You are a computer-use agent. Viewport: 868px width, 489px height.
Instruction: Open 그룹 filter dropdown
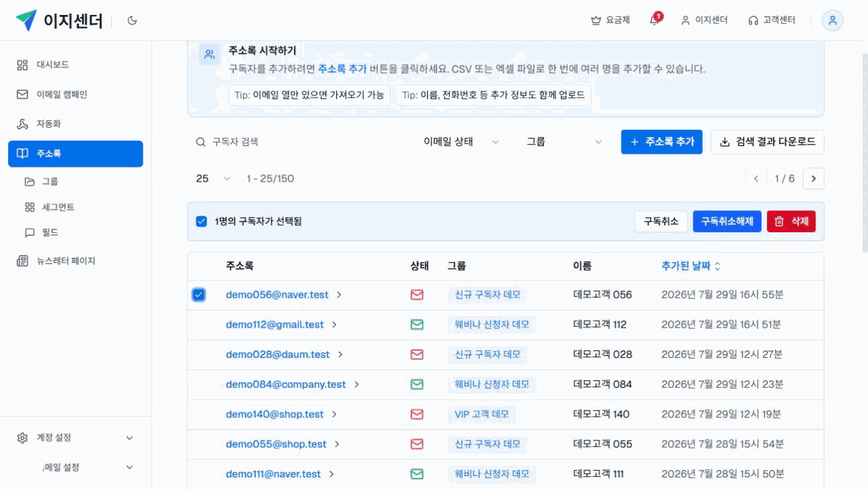(564, 142)
